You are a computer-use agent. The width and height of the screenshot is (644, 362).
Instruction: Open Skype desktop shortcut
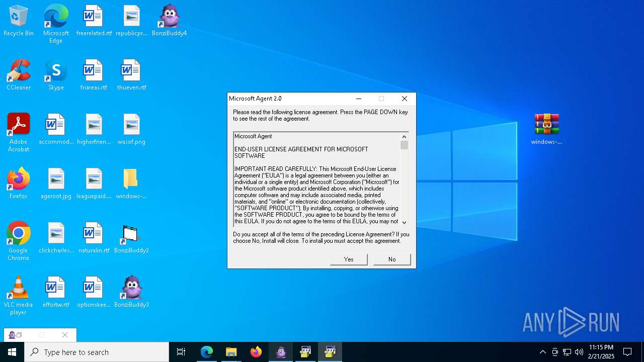tap(56, 75)
